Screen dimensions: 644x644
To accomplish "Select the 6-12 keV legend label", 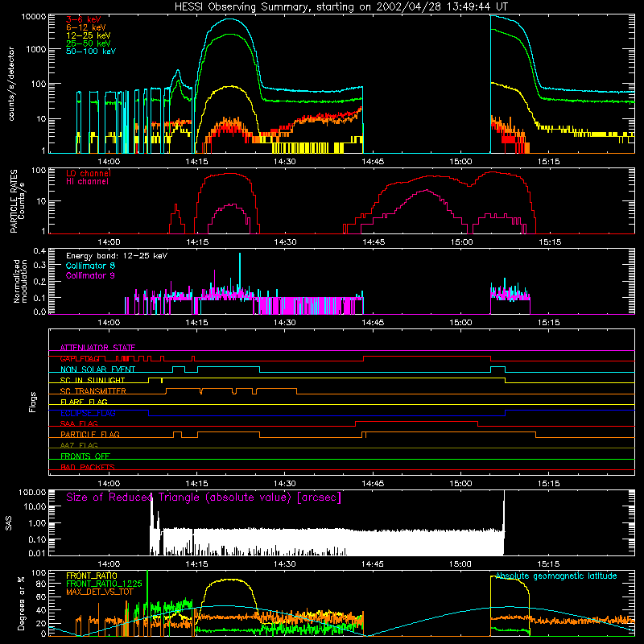I will coord(86,27).
